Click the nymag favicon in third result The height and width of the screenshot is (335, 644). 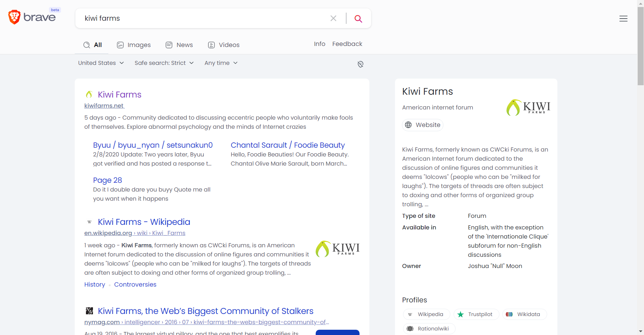(89, 311)
